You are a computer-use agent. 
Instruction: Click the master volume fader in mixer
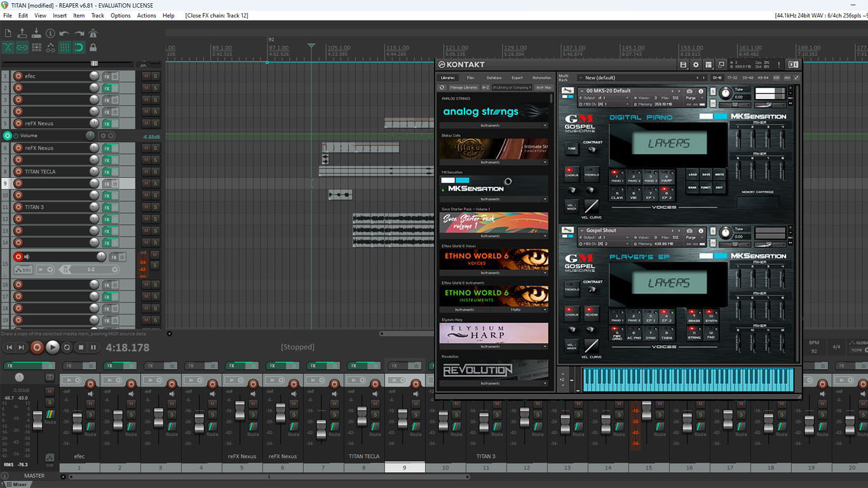(x=37, y=420)
